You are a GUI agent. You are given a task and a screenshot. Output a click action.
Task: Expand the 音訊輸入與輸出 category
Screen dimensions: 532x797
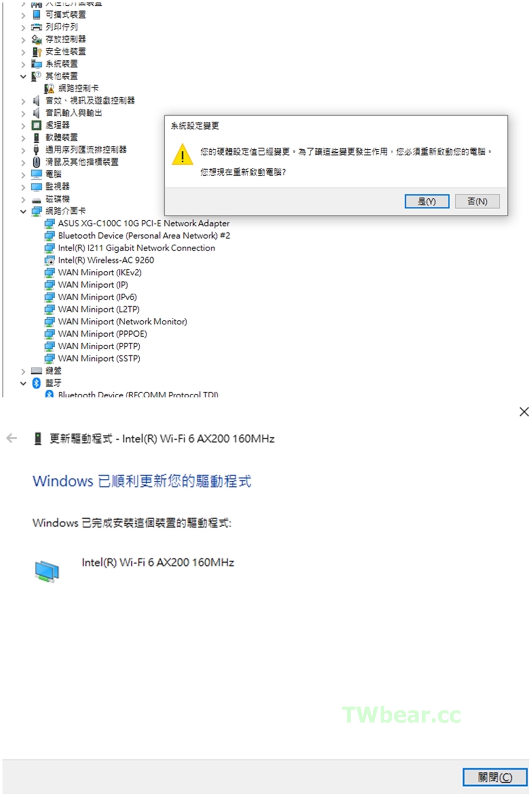tap(23, 113)
